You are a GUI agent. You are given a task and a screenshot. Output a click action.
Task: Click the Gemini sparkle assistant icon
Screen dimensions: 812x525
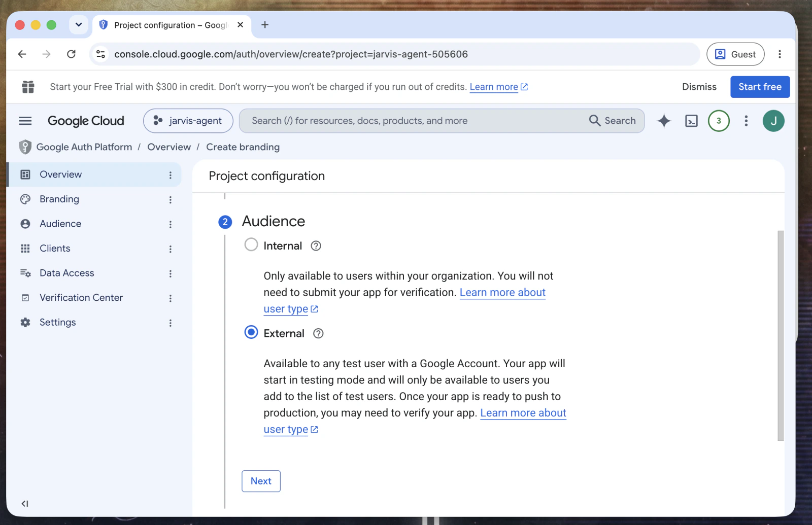(x=664, y=121)
